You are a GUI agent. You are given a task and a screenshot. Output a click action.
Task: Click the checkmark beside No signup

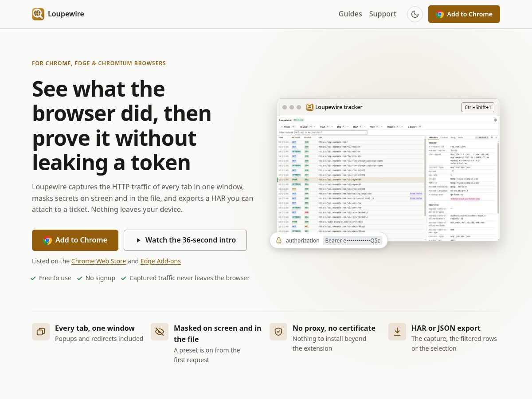80,278
